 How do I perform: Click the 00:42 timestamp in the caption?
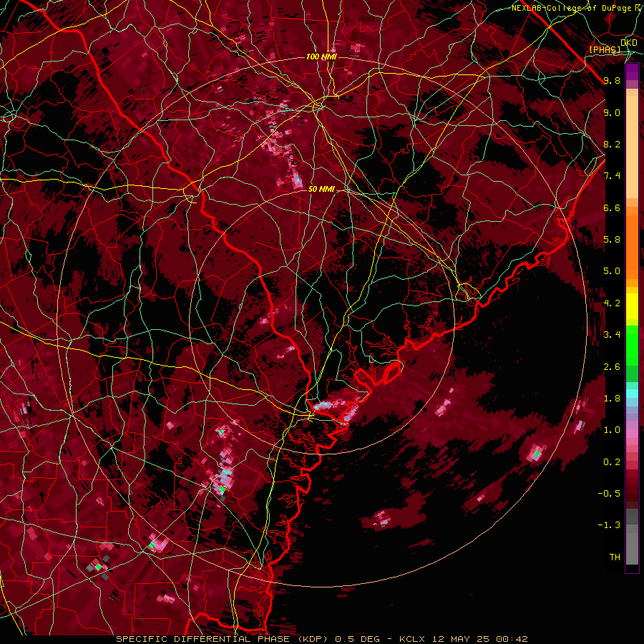click(512, 639)
